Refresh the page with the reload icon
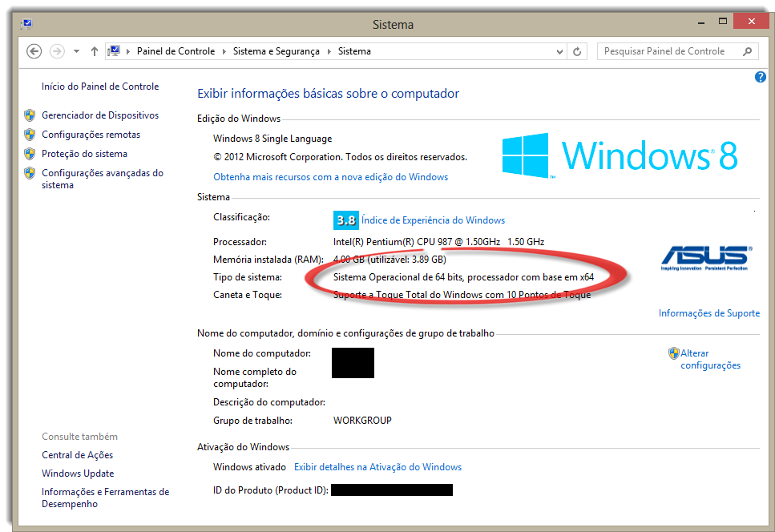The image size is (775, 532). 577,51
